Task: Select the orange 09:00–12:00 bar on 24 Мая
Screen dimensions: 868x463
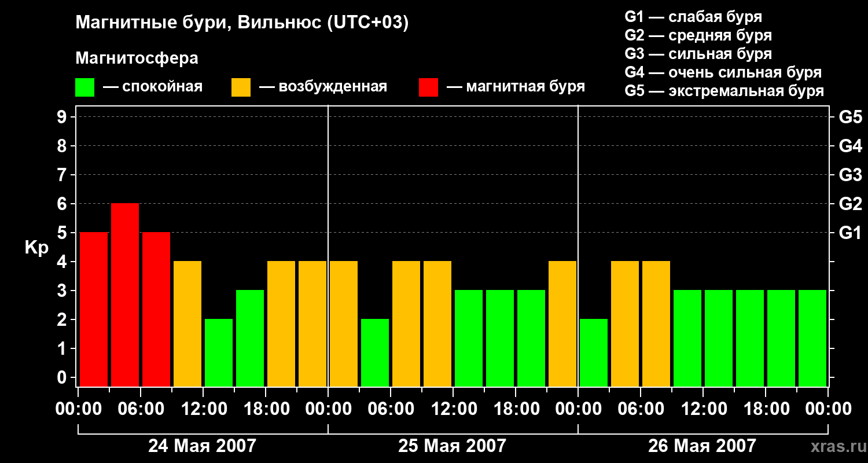Action: coord(187,324)
